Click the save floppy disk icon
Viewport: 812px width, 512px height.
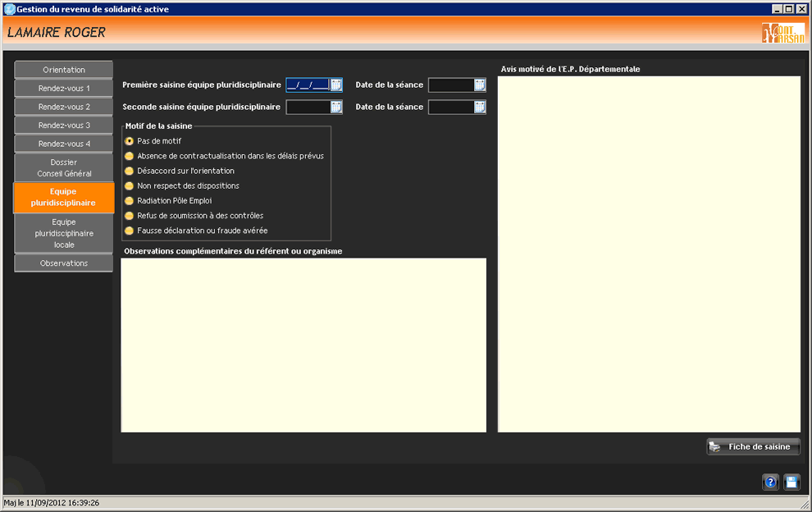[791, 482]
